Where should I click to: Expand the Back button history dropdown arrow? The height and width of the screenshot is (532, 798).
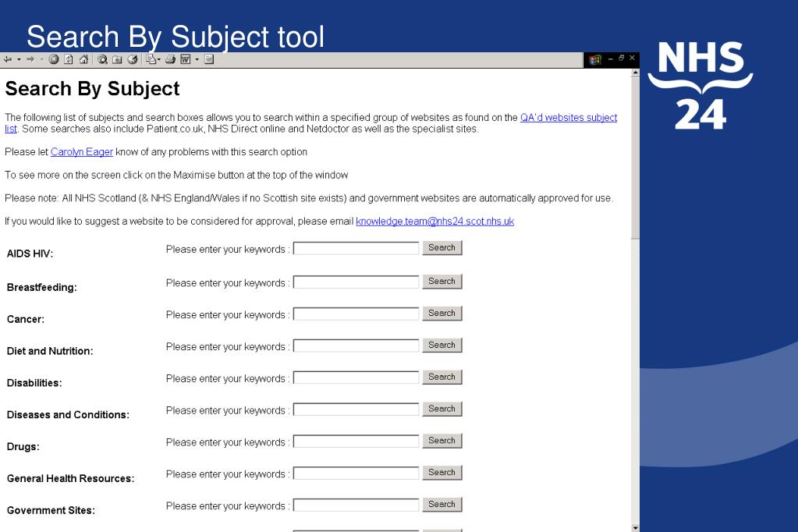click(x=19, y=59)
